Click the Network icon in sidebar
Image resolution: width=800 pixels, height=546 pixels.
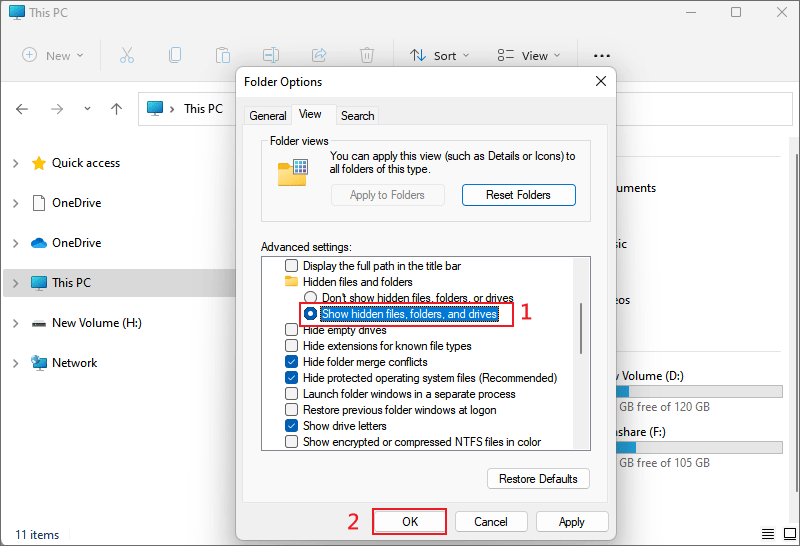click(x=39, y=363)
